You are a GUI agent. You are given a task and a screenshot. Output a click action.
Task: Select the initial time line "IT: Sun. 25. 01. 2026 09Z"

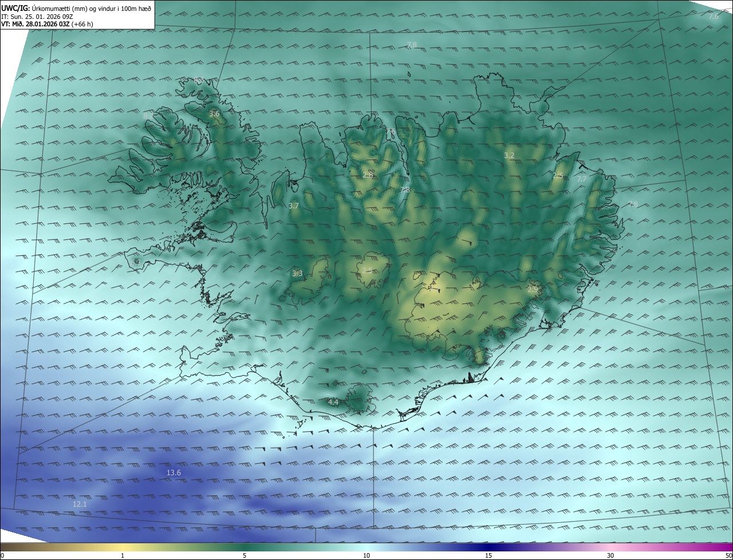pos(37,17)
